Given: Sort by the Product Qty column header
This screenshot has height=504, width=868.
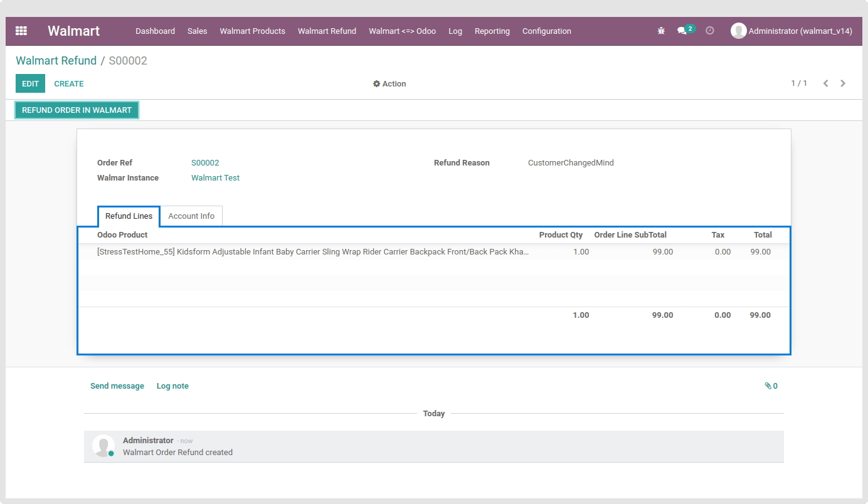Looking at the screenshot, I should (x=561, y=235).
